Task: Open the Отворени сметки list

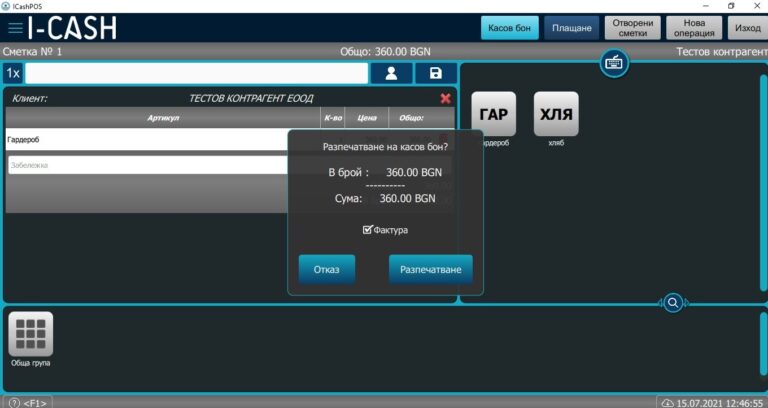Action: point(633,28)
